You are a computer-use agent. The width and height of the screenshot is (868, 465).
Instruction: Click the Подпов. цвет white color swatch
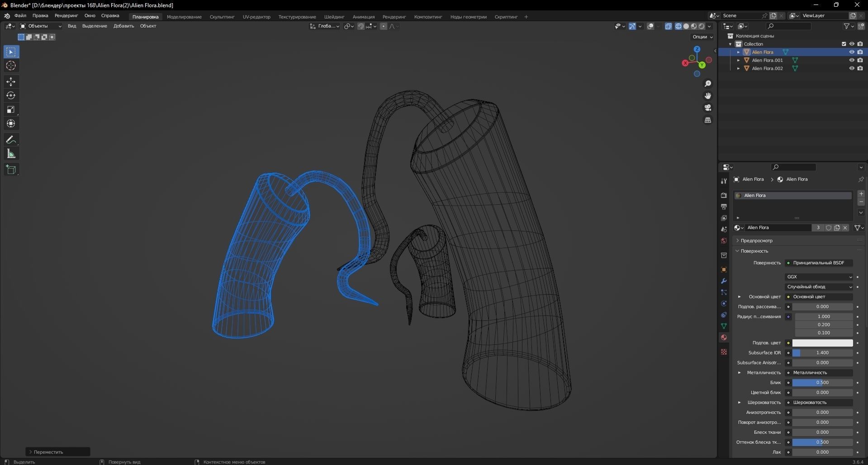coord(822,343)
